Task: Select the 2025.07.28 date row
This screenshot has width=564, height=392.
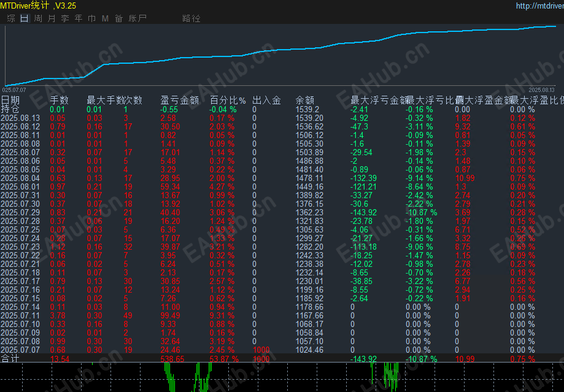Action: pos(20,221)
